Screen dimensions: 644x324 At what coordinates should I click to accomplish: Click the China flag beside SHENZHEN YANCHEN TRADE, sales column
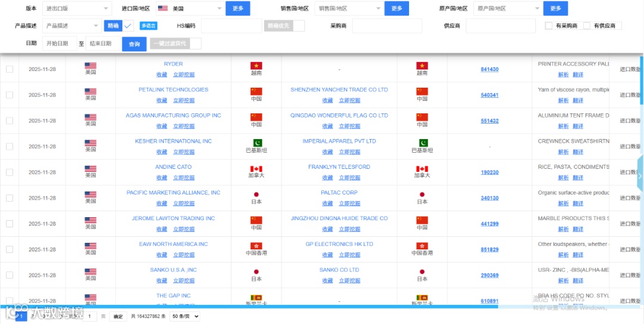pyautogui.click(x=256, y=92)
